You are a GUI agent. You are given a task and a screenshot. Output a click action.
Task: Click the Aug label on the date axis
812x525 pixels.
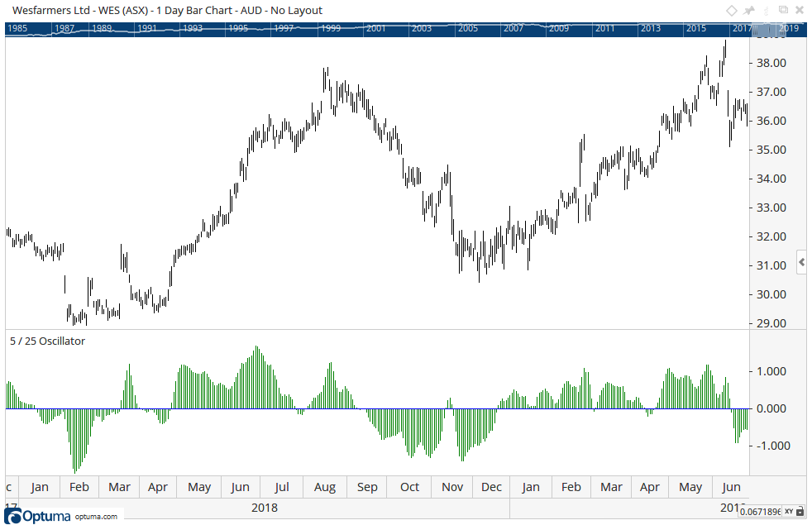tap(325, 487)
